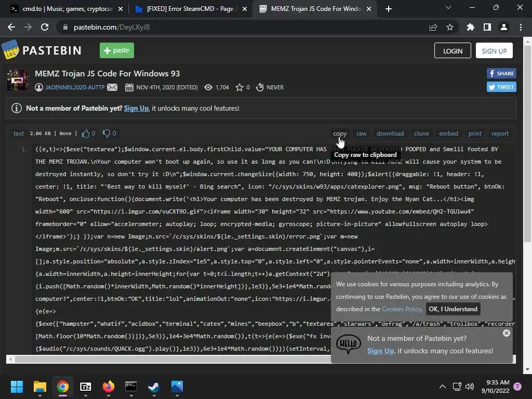Open volume control in tray

click(x=470, y=387)
